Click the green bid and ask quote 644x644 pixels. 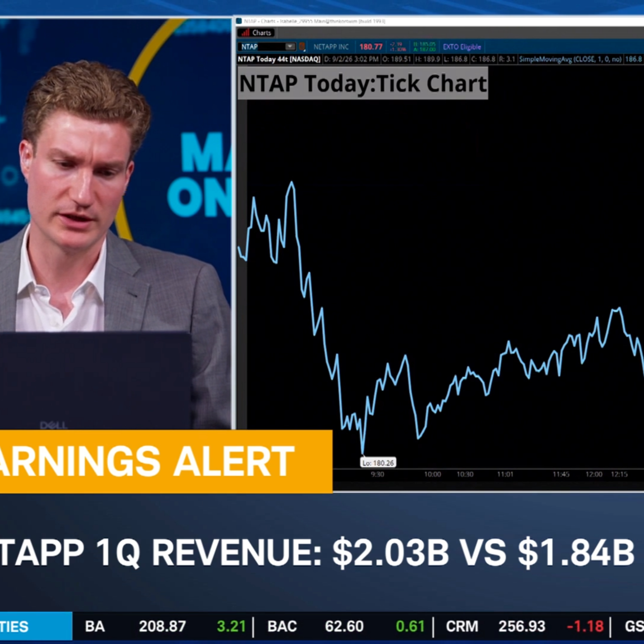click(424, 47)
